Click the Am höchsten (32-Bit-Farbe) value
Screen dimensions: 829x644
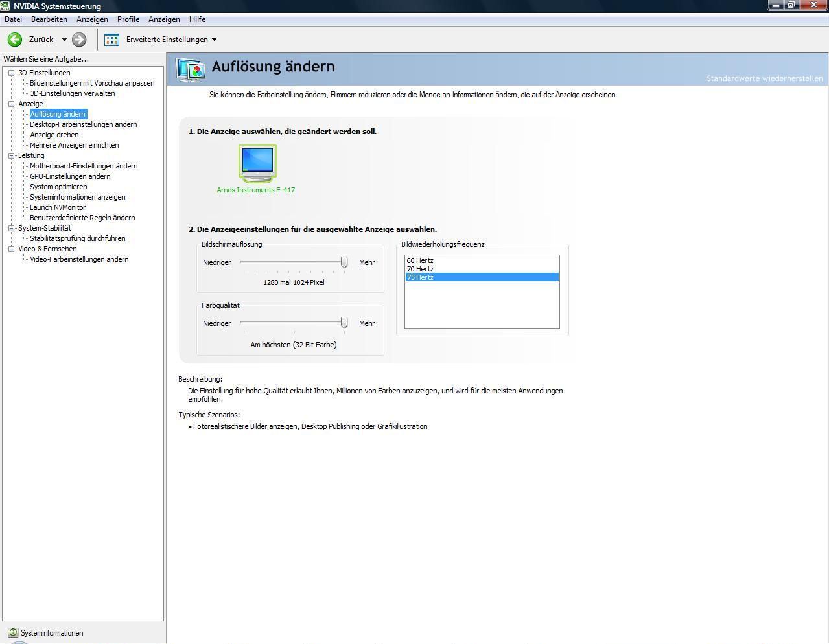click(294, 345)
